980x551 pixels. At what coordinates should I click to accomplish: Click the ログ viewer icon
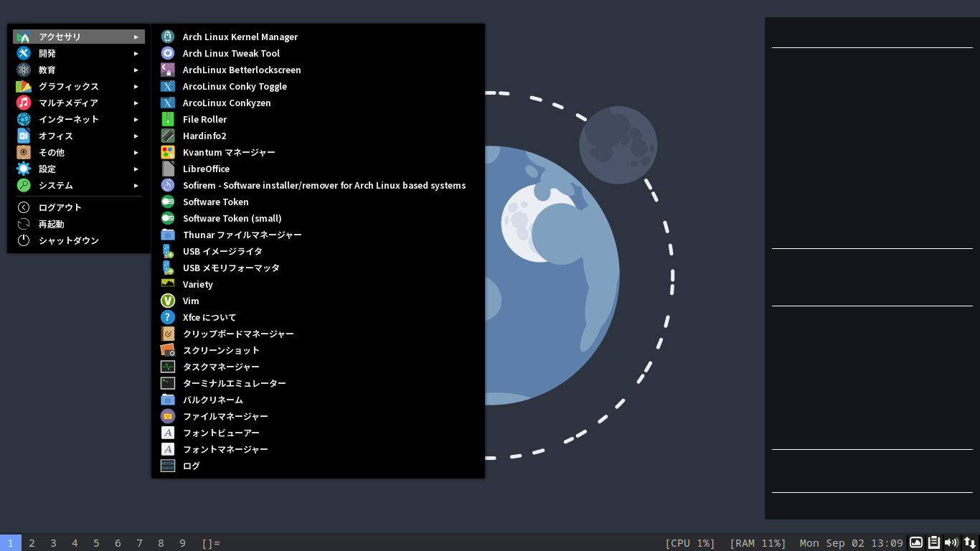click(168, 466)
